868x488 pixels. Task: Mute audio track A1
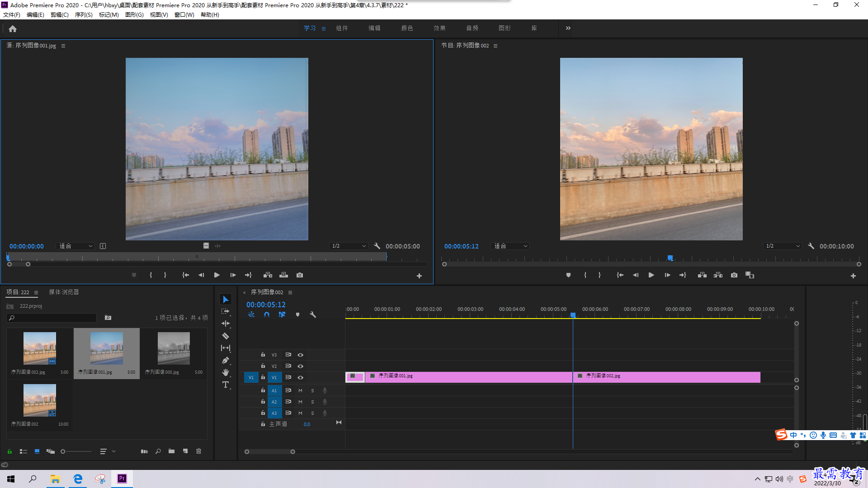(300, 390)
